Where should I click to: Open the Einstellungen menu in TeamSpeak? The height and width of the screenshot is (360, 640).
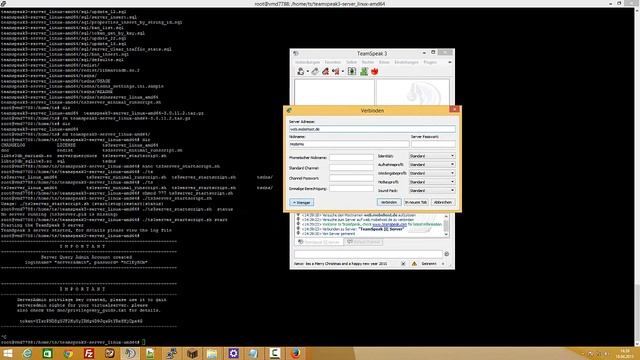tap(407, 62)
